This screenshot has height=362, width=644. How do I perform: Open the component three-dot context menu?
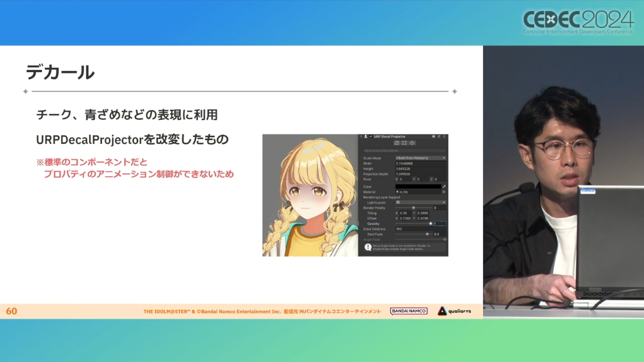[444, 137]
